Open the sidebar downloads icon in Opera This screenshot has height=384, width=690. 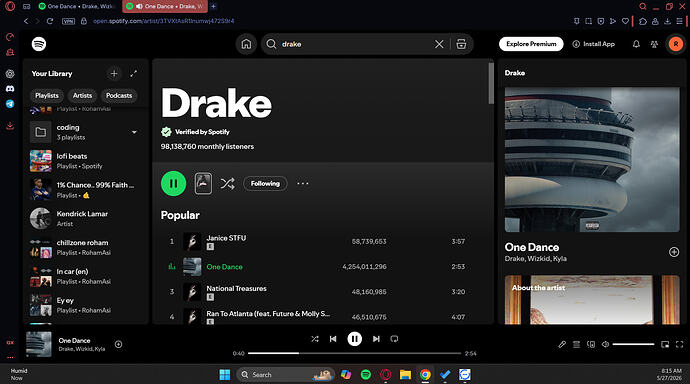[x=10, y=126]
